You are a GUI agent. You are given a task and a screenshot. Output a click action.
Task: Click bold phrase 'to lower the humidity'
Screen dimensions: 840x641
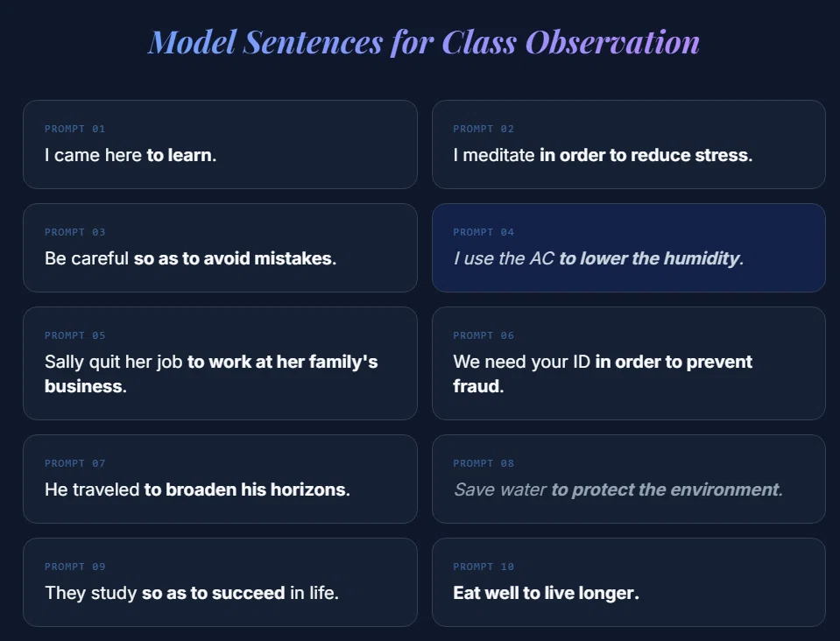651,258
